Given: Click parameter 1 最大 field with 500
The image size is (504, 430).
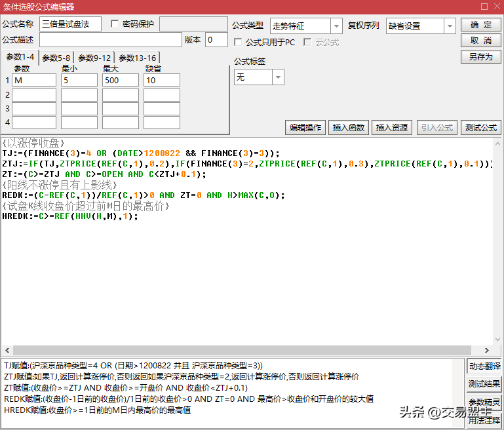Looking at the screenshot, I should click(x=121, y=80).
